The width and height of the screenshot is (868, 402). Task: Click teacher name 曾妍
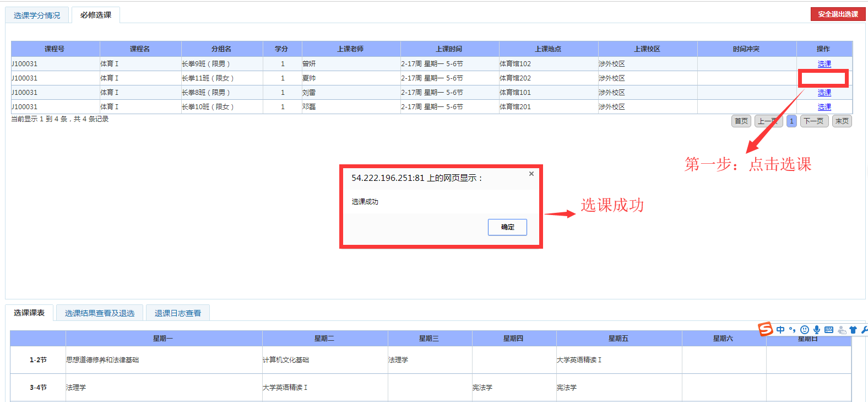(309, 64)
